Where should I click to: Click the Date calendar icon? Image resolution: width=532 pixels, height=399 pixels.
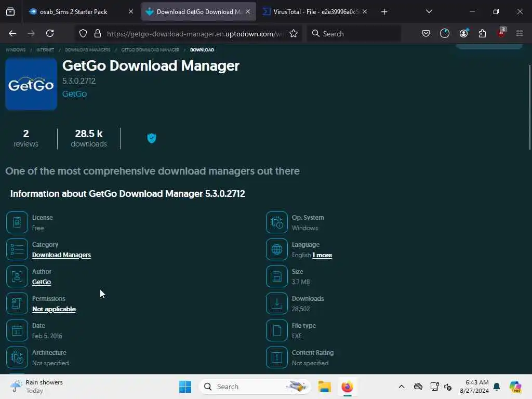(17, 330)
